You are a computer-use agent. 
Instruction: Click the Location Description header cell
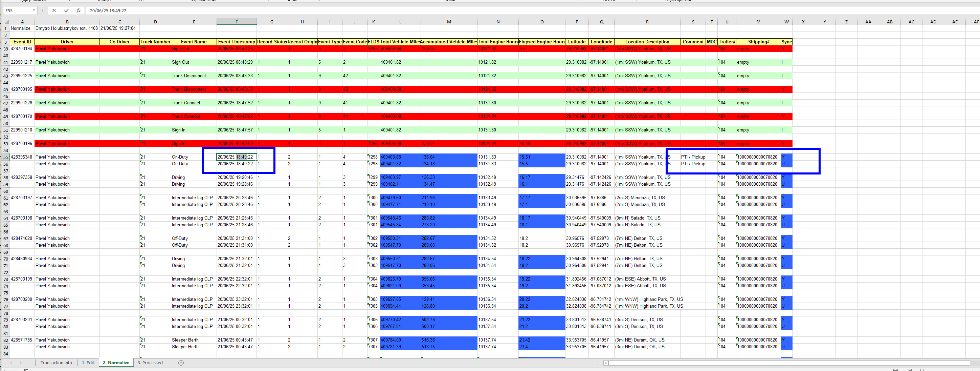coord(647,42)
